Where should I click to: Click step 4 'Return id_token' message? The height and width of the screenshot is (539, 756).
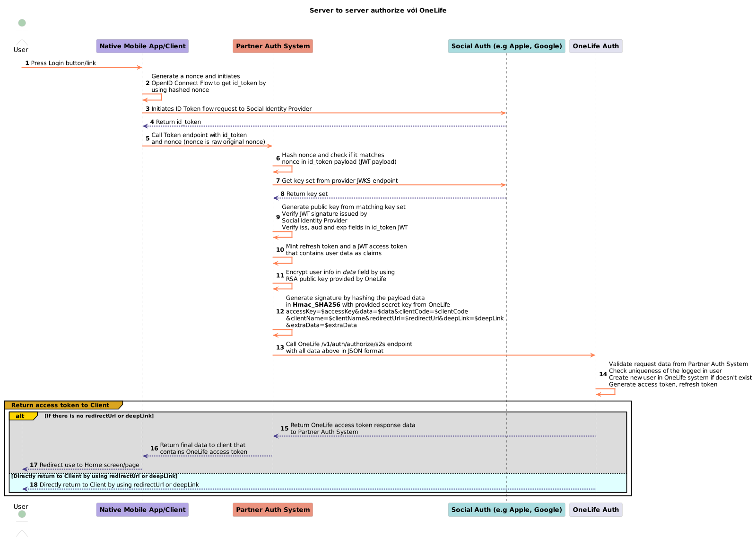[x=178, y=122]
